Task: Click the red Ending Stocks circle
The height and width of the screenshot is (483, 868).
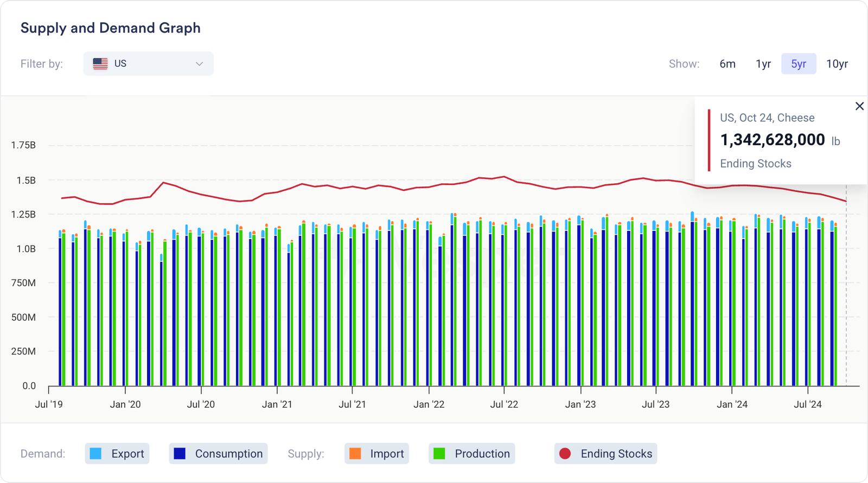Action: pyautogui.click(x=565, y=454)
